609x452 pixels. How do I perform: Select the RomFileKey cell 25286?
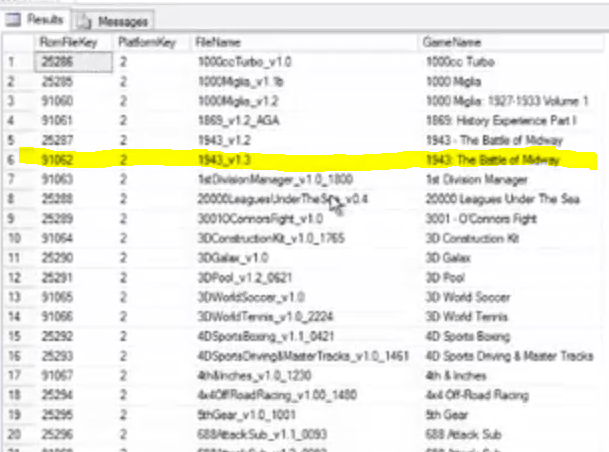coord(74,62)
